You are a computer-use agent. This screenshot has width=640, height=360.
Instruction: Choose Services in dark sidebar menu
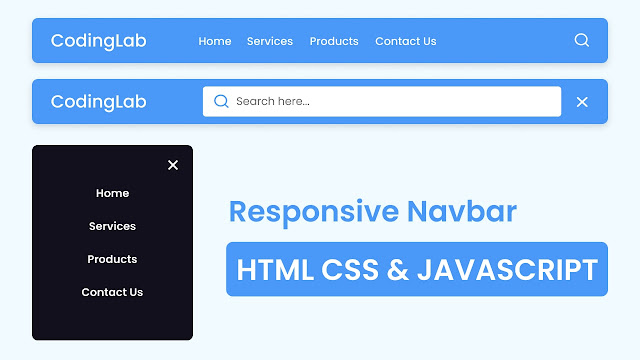(x=112, y=226)
